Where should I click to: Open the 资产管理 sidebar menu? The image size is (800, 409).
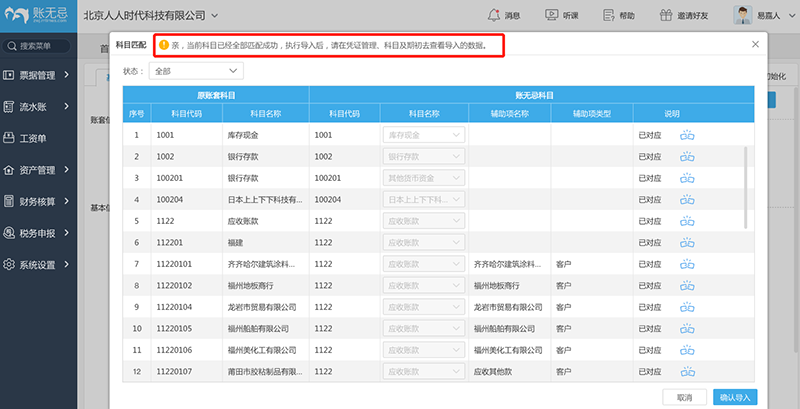click(x=37, y=170)
